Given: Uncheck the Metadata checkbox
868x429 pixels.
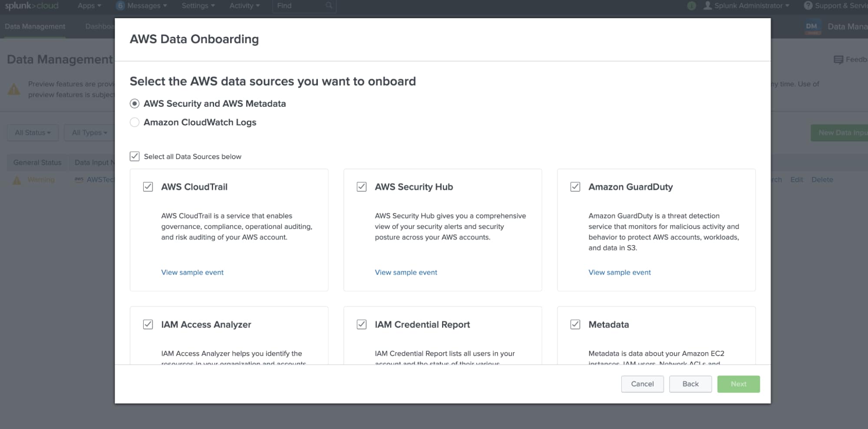Looking at the screenshot, I should click(575, 324).
